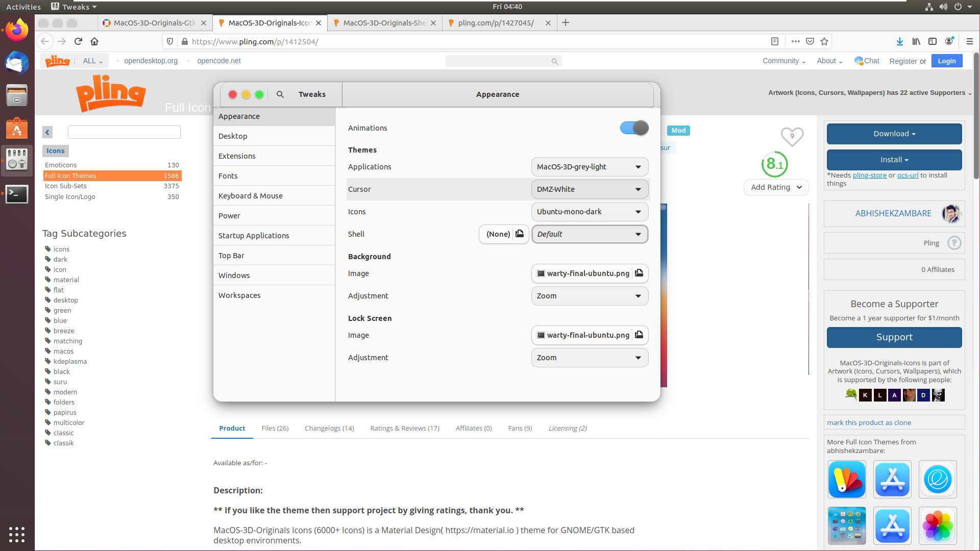Open Terminal from the dock

tap(17, 194)
